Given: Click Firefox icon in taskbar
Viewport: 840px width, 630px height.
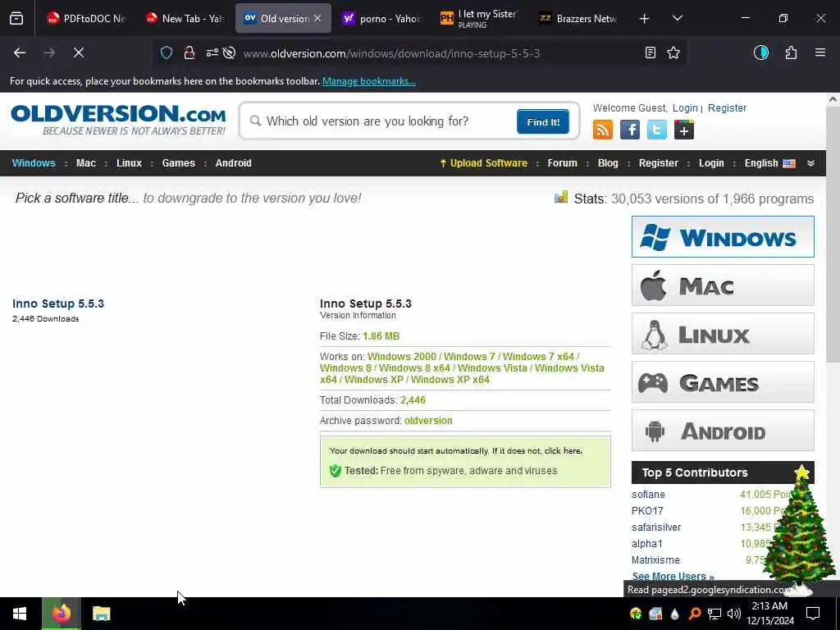Looking at the screenshot, I should (x=61, y=614).
